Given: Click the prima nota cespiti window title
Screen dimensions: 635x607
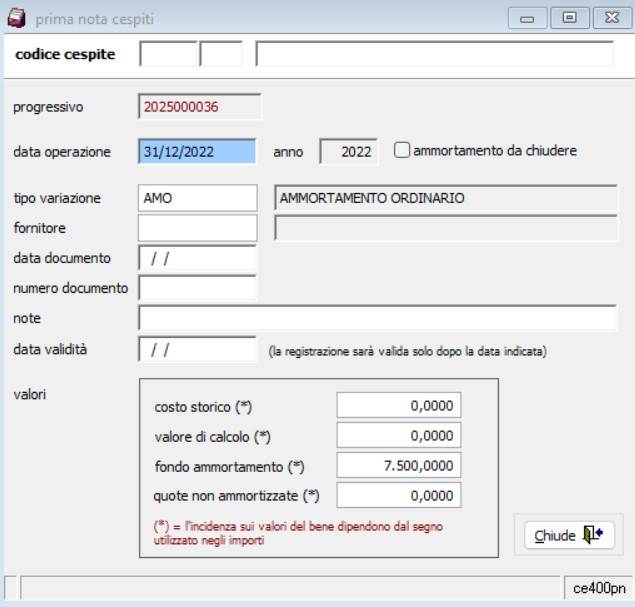Looking at the screenshot, I should pos(95,19).
